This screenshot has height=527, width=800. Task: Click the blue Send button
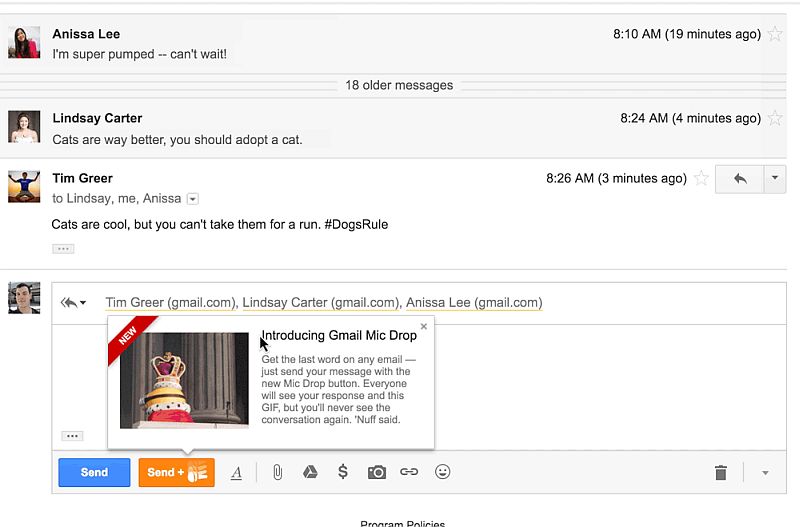point(94,472)
